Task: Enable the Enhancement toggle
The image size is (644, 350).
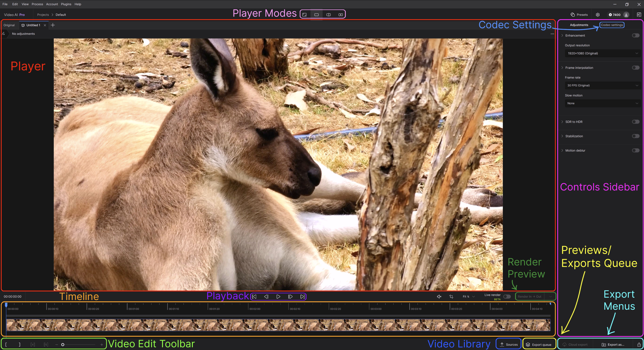Action: pyautogui.click(x=636, y=36)
